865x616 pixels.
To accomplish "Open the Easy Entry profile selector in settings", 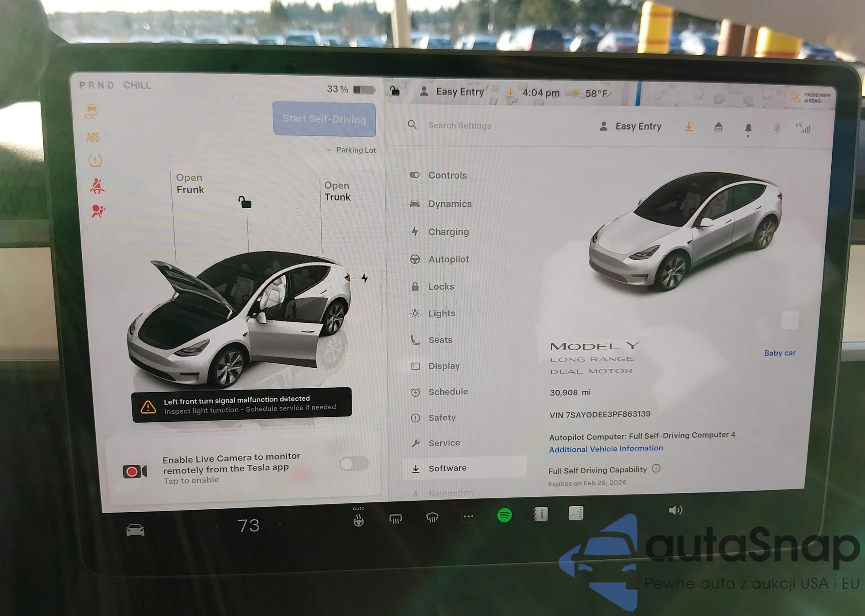I will [x=631, y=126].
